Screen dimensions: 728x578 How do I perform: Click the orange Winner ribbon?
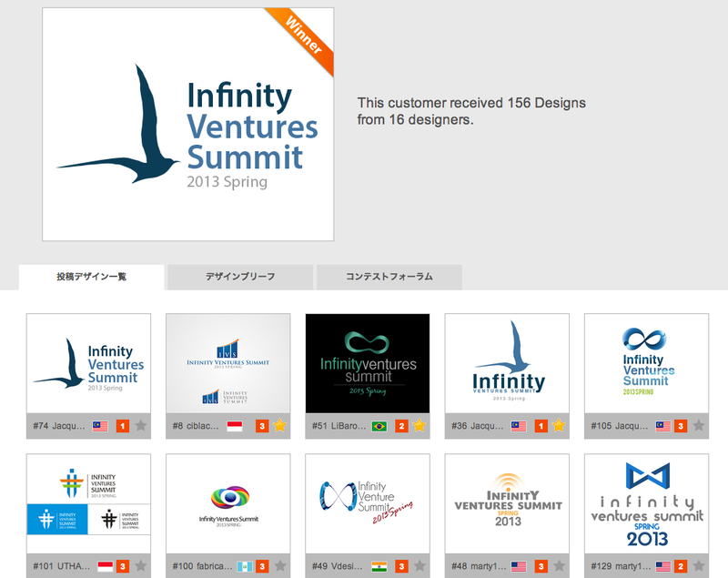point(303,37)
